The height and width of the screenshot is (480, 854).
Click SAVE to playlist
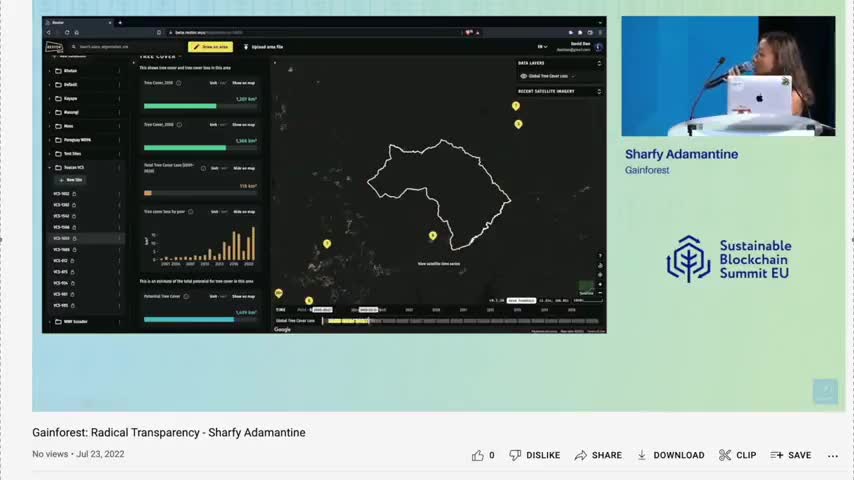point(791,455)
